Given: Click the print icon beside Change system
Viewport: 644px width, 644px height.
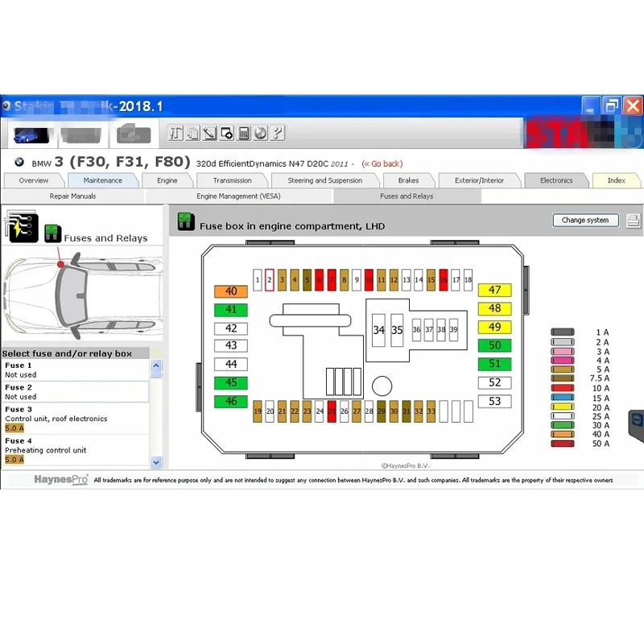Looking at the screenshot, I should coord(633,221).
